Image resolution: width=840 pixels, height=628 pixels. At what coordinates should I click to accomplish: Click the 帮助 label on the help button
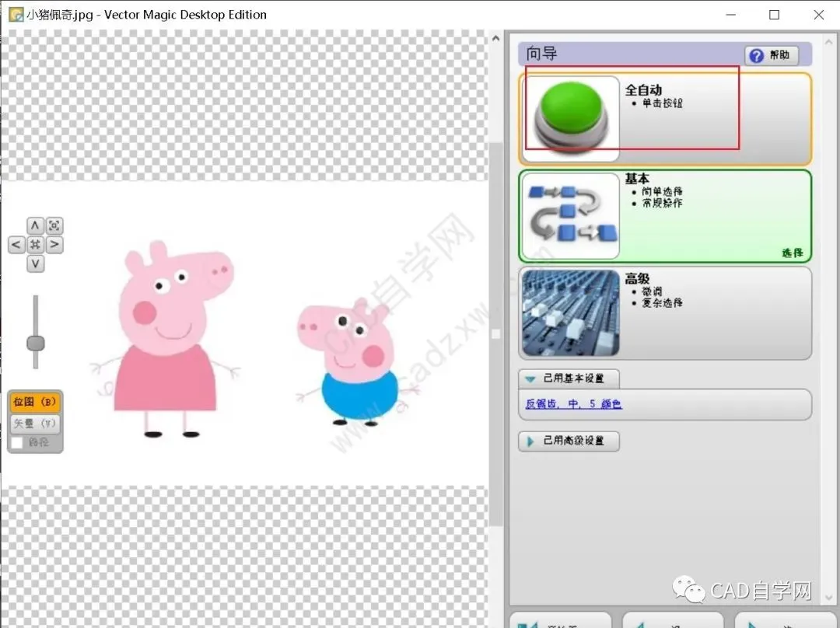(x=779, y=54)
